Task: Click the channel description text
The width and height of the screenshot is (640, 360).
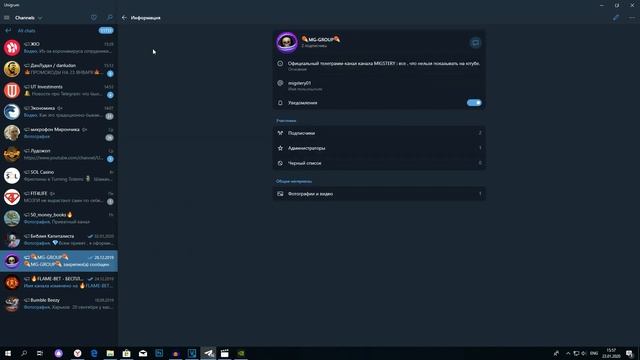Action: coord(384,64)
